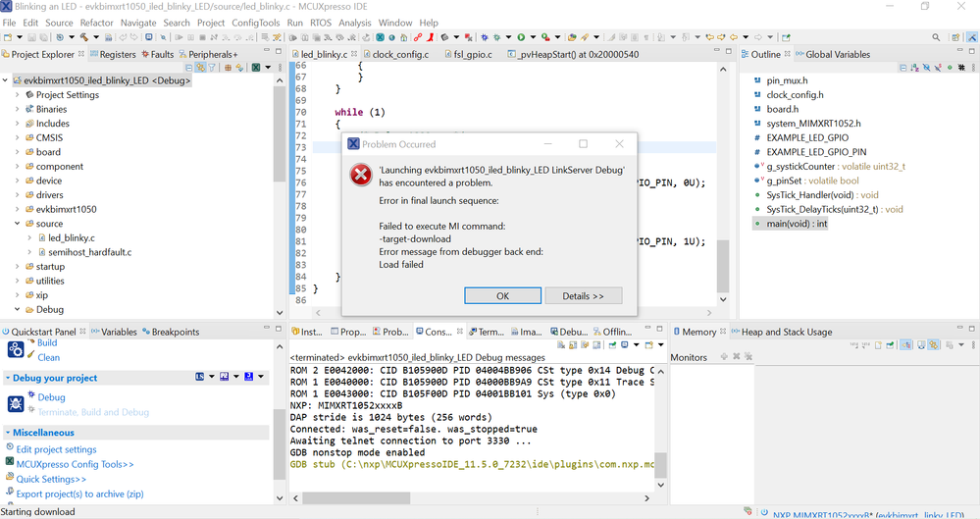
Task: Collapse the Debug your project section
Action: click(x=8, y=378)
